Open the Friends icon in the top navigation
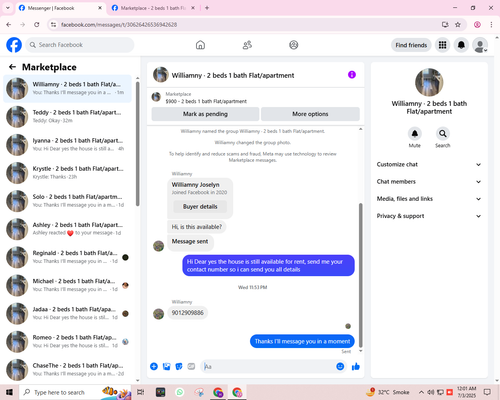This screenshot has height=400, width=500. coord(247,45)
